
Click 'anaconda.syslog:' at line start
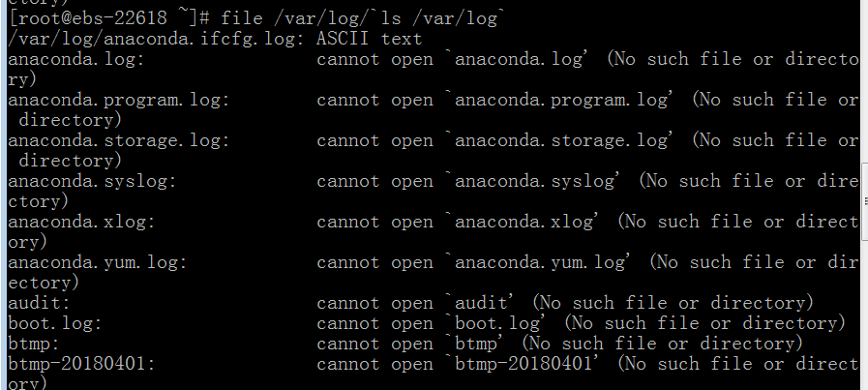coord(92,181)
